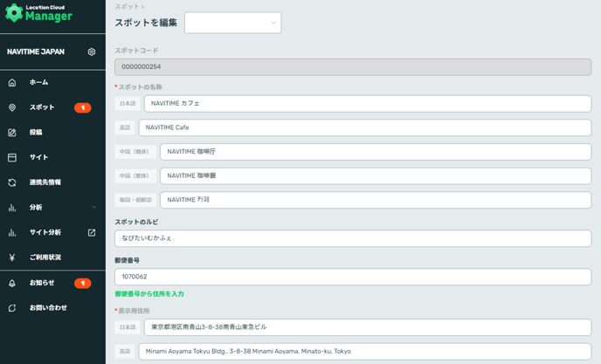Image resolution: width=601 pixels, height=364 pixels.
Task: Click the map pin spot icon
Action: [12, 107]
